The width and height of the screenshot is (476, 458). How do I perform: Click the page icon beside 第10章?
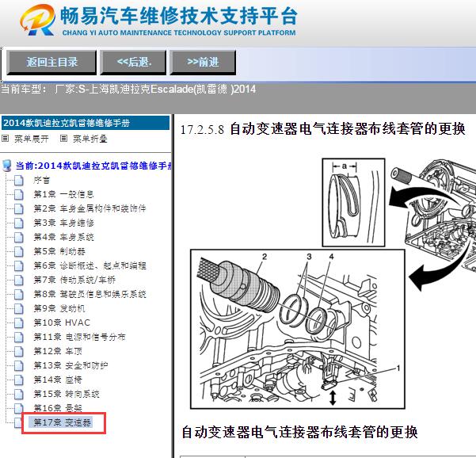[x=19, y=323]
